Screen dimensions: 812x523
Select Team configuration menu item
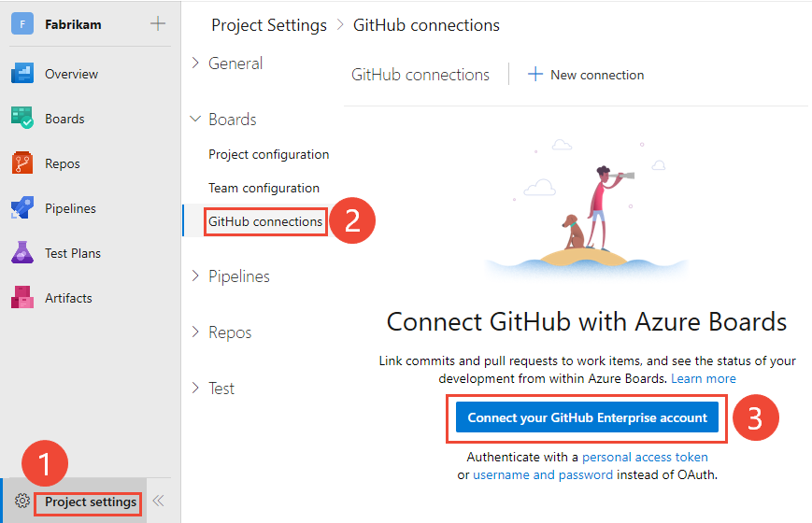click(264, 188)
